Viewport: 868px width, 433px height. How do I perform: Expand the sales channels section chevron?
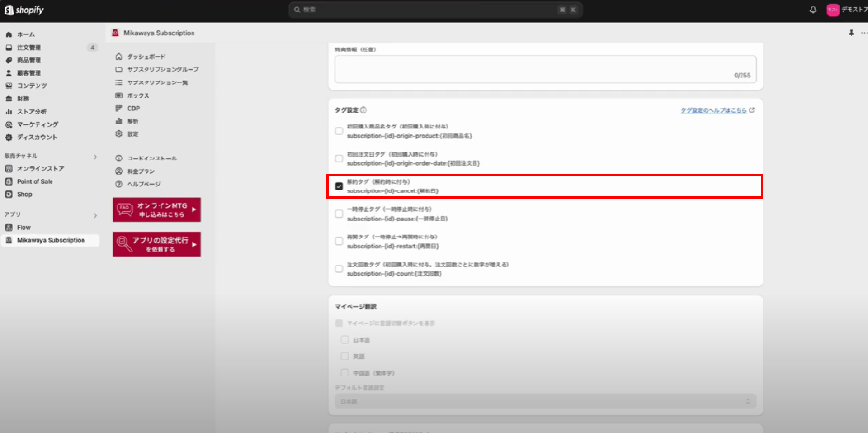(x=95, y=157)
